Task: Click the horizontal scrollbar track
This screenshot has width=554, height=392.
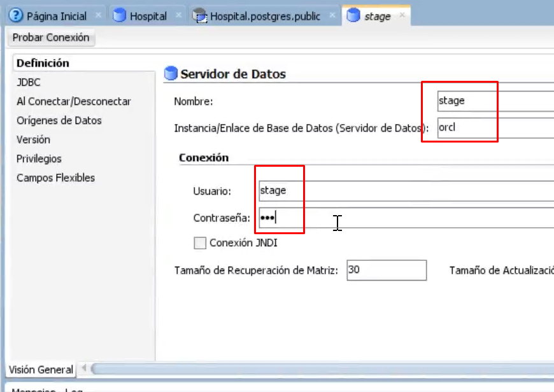Action: 322,368
